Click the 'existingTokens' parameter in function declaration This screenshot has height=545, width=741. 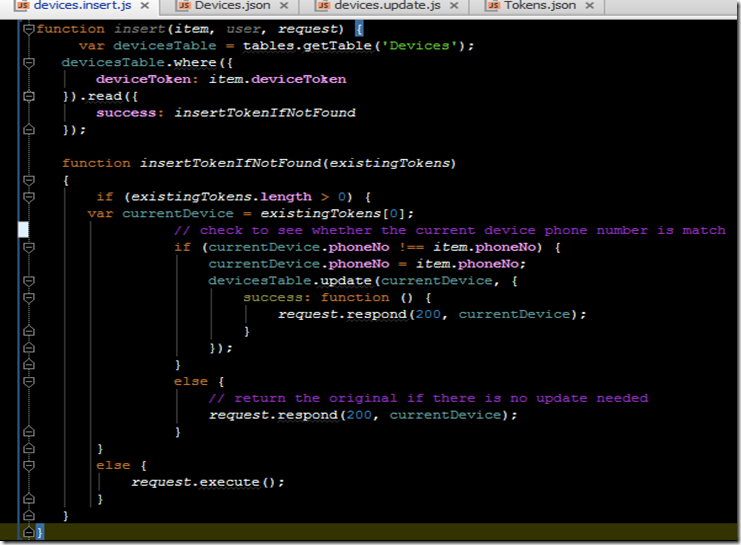pos(389,163)
